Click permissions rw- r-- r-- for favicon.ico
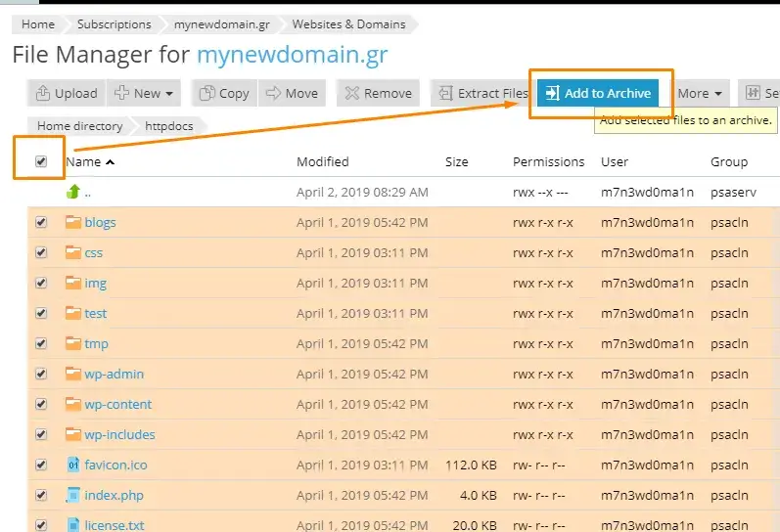780x532 pixels. point(538,465)
